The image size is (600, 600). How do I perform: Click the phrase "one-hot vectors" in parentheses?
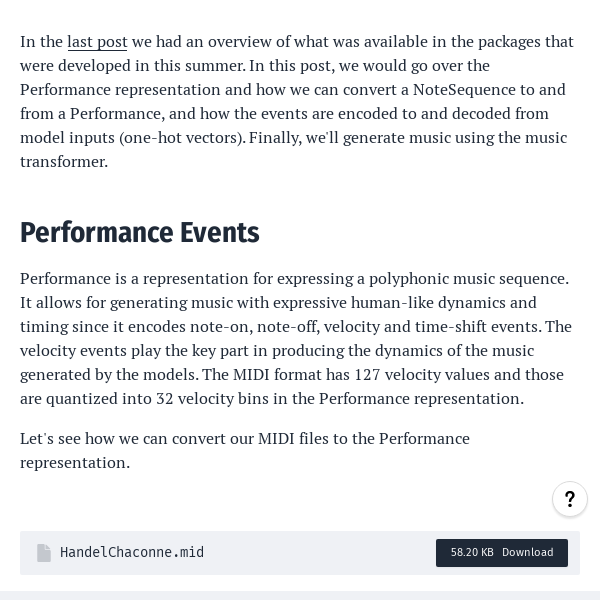(182, 138)
